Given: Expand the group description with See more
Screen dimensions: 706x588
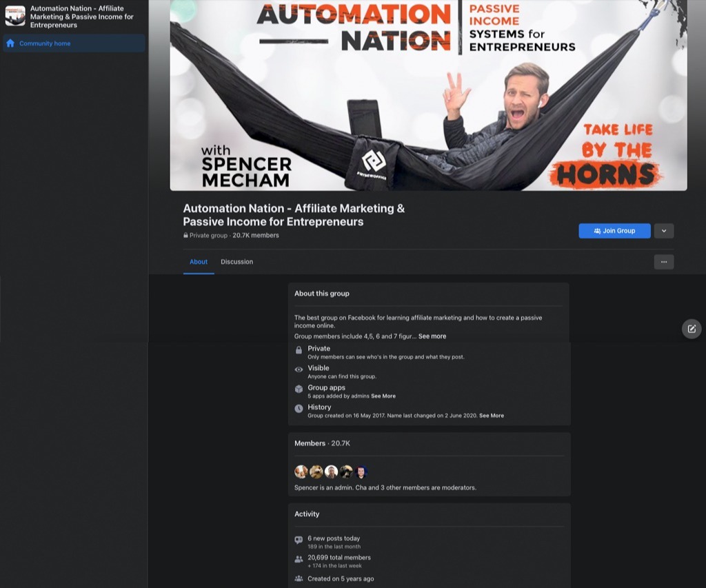Looking at the screenshot, I should 432,336.
